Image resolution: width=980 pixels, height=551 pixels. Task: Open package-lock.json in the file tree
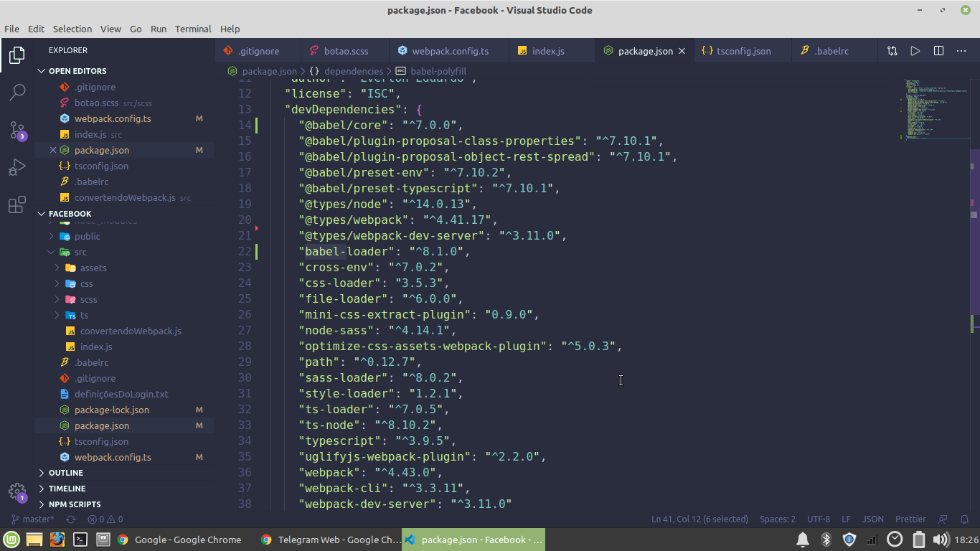click(x=124, y=410)
